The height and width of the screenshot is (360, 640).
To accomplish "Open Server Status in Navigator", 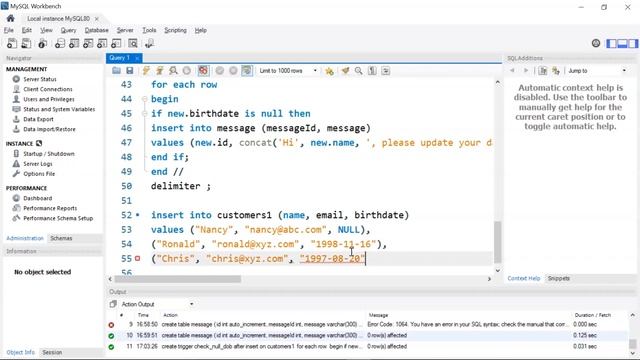I will (40, 79).
